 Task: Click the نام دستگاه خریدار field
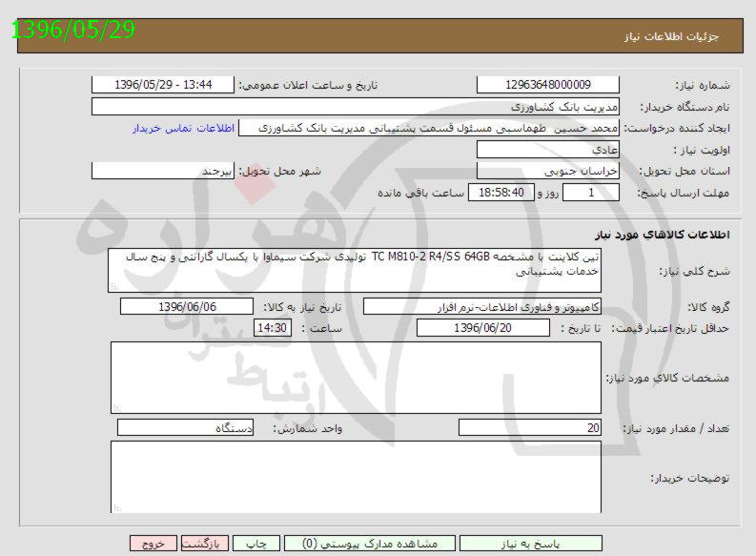[x=356, y=107]
